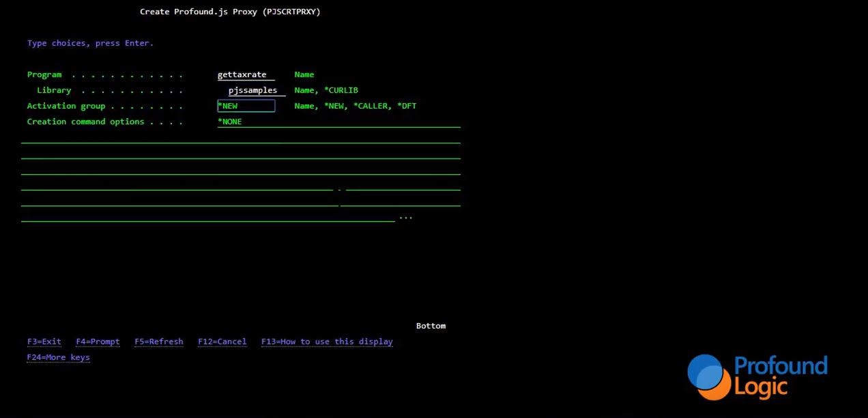868x418 pixels.
Task: Click the 'Creation command options' label
Action: pyautogui.click(x=86, y=122)
